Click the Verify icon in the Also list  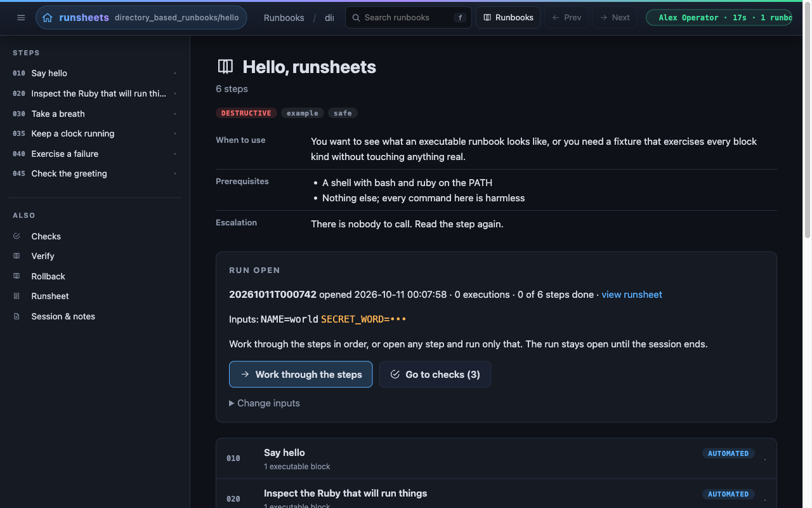17,256
